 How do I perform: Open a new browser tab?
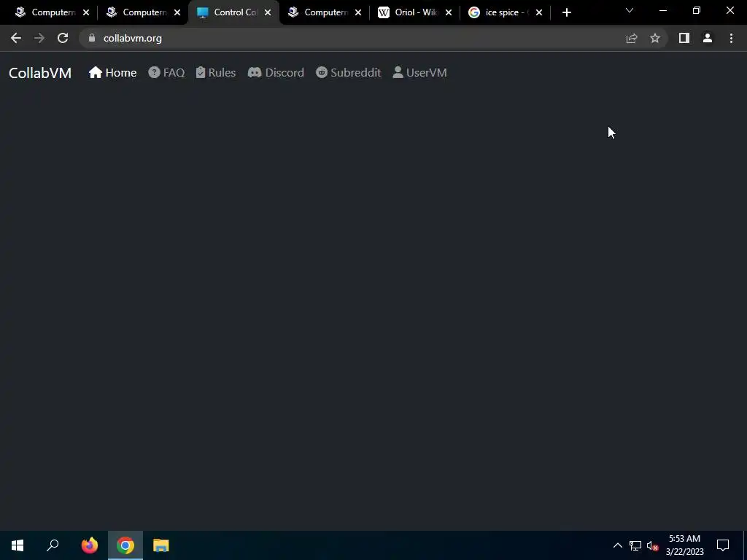tap(566, 13)
